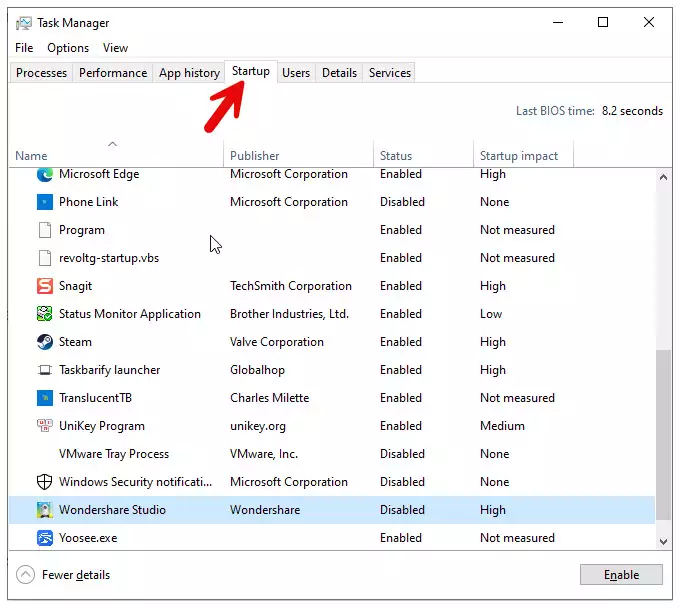Screen dimensions: 680x608
Task: Click the Steam app icon
Action: tap(44, 342)
